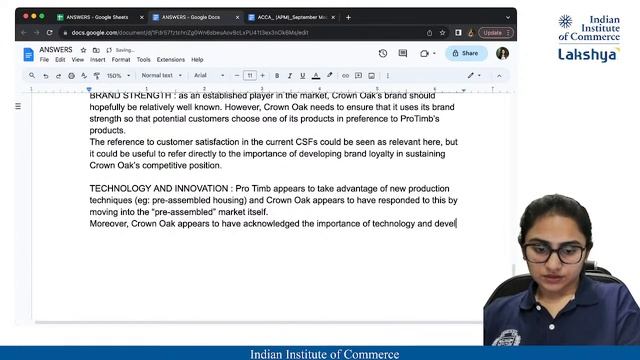The height and width of the screenshot is (360, 640).
Task: Go forward in the browser
Action: tap(36, 33)
